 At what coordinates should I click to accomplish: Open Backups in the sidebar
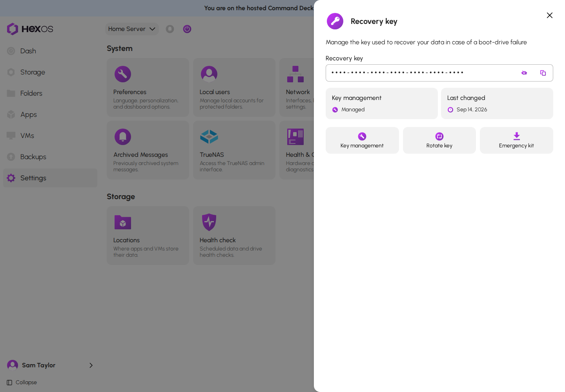tap(50, 157)
